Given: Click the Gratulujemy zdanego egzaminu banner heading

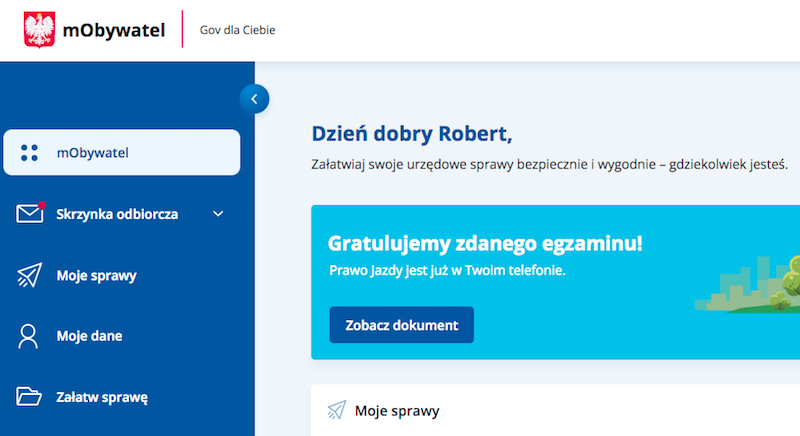Looking at the screenshot, I should coord(485,243).
